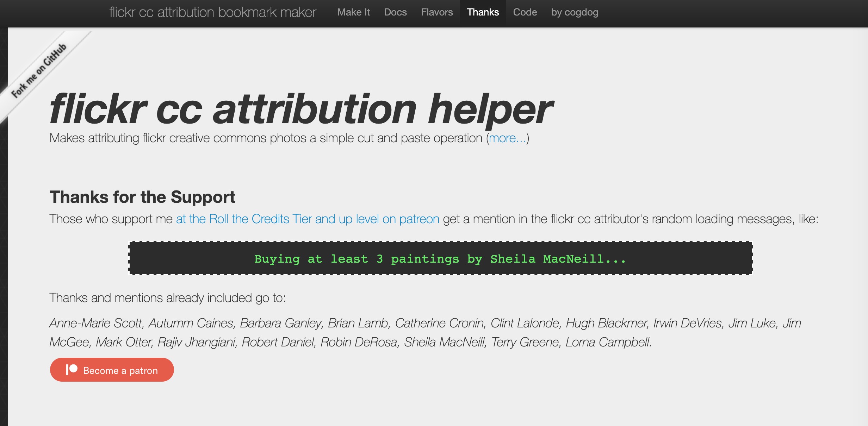Open the Code nav link
The image size is (868, 426).
tap(525, 12)
